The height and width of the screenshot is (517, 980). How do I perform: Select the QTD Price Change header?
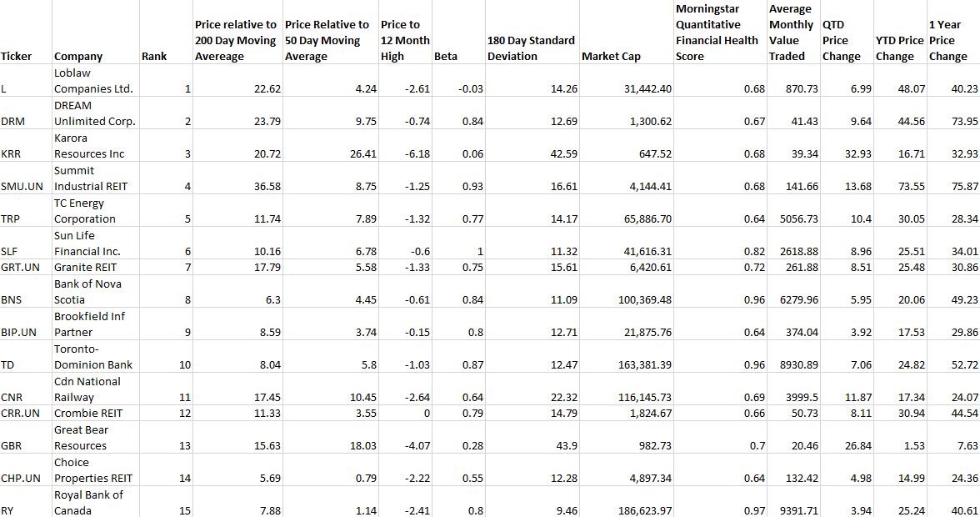(x=841, y=41)
